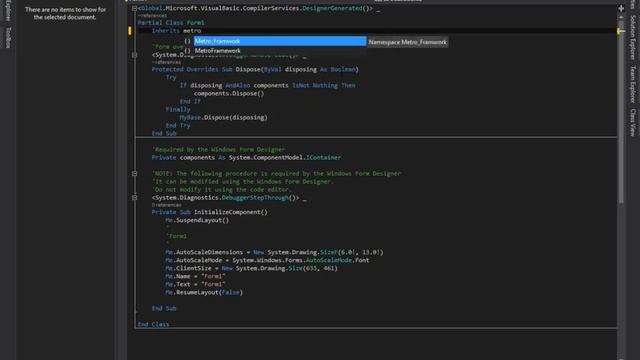Screen dimensions: 640x360
Task: Click the yellow change marker beside Inherits line
Action: (130, 31)
